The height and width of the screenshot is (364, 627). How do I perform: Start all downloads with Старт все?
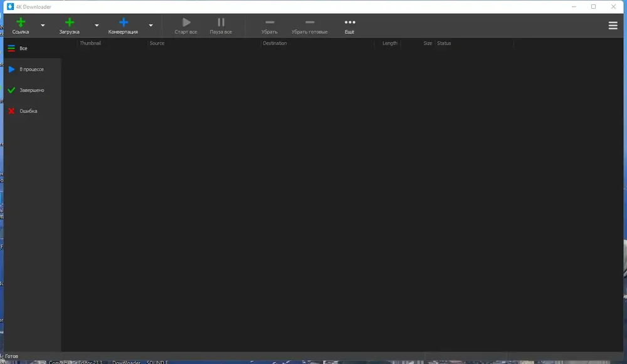click(x=186, y=26)
